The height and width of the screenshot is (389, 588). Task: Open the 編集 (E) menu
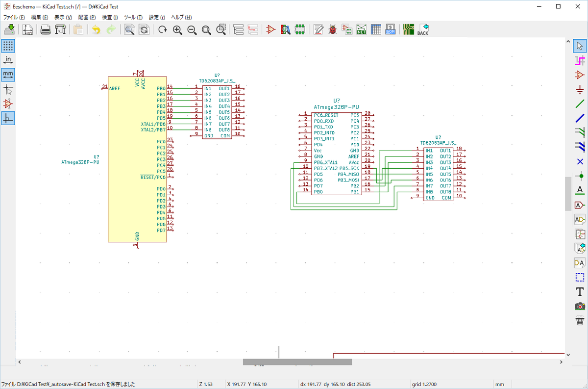click(x=40, y=17)
